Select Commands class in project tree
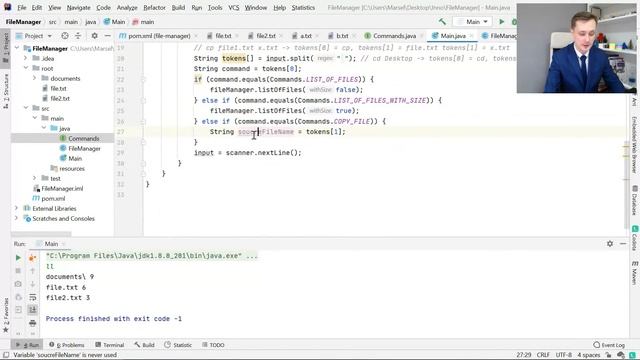 [83, 138]
